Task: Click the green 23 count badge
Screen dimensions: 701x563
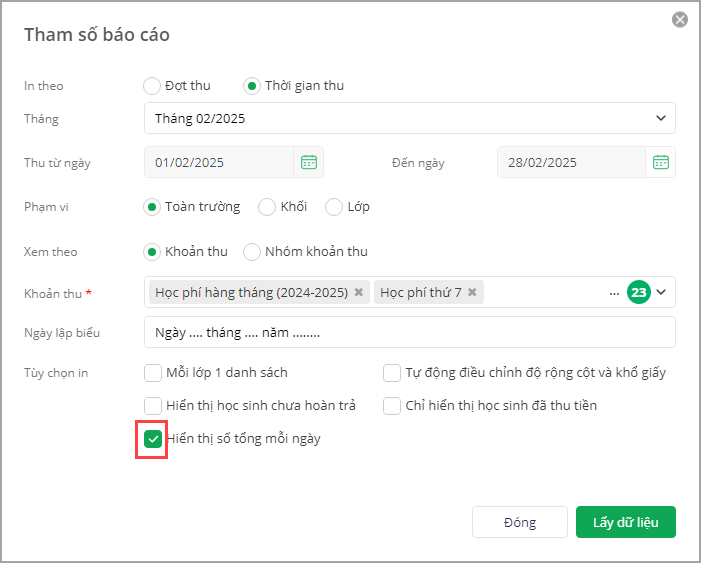Action: pyautogui.click(x=638, y=292)
